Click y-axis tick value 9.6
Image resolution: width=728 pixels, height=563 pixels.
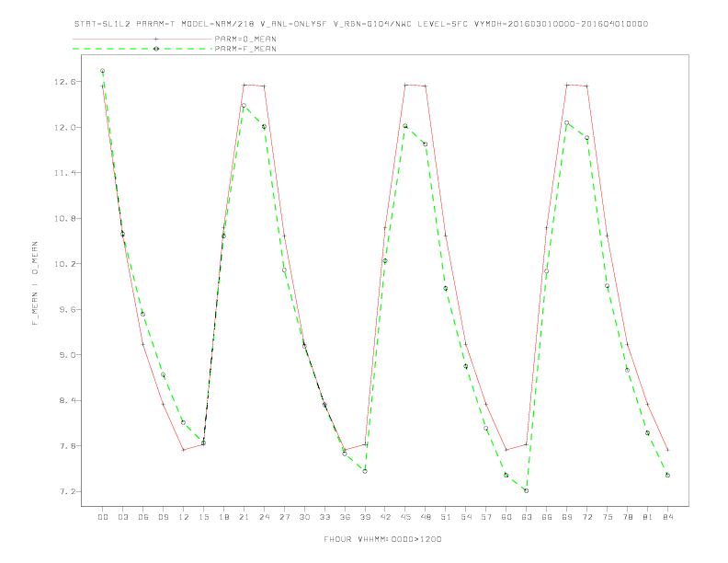point(67,309)
